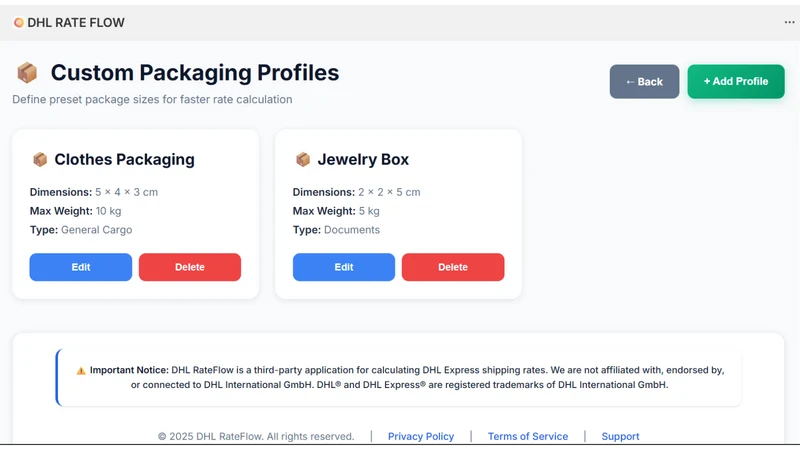Open the Support link in footer

click(x=620, y=436)
